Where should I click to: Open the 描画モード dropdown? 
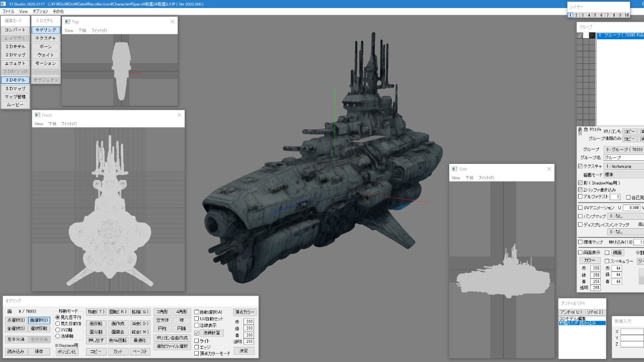624,175
